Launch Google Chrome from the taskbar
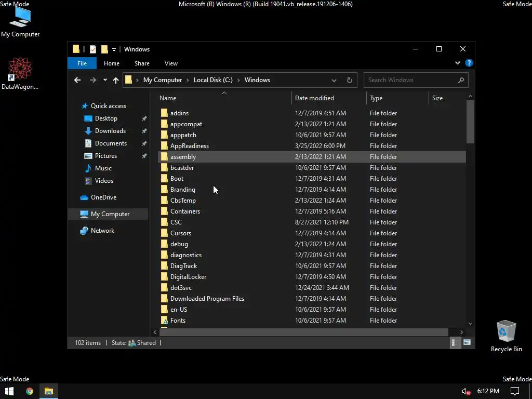The image size is (532, 399). click(30, 391)
